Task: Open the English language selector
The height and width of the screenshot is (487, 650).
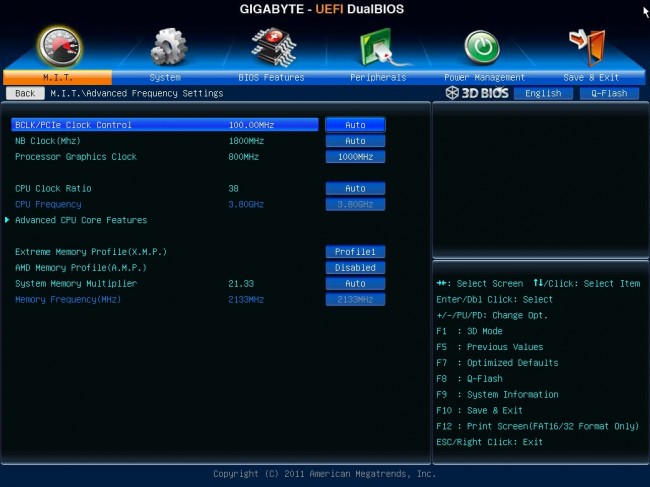Action: click(x=543, y=93)
